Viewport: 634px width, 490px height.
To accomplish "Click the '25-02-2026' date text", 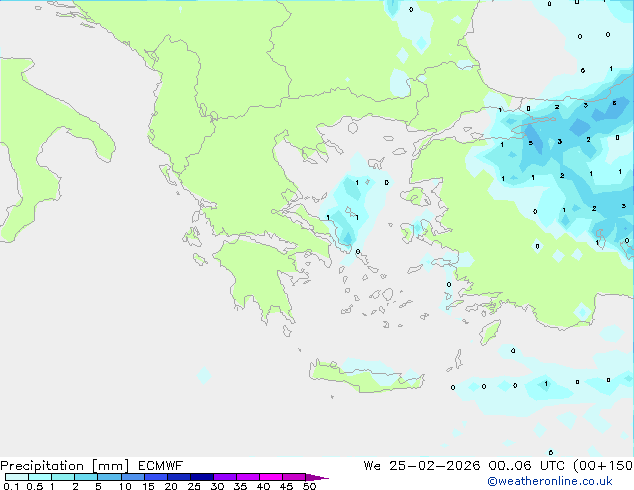I will point(435,466).
